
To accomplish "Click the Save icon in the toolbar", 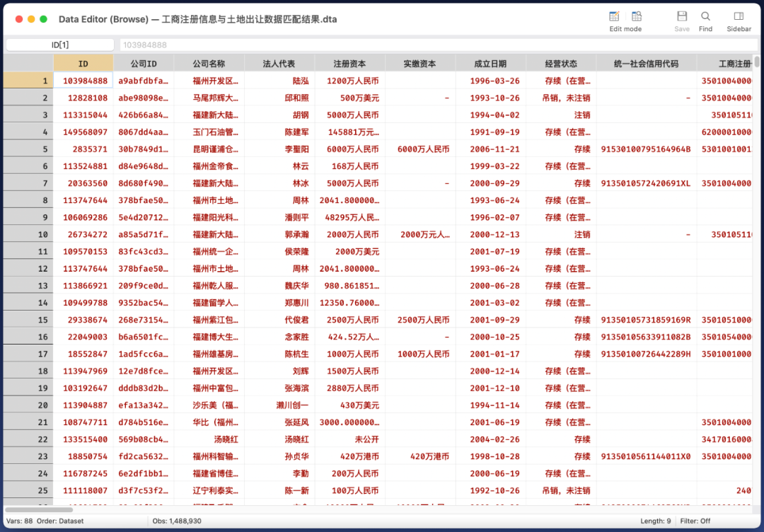I will tap(682, 16).
